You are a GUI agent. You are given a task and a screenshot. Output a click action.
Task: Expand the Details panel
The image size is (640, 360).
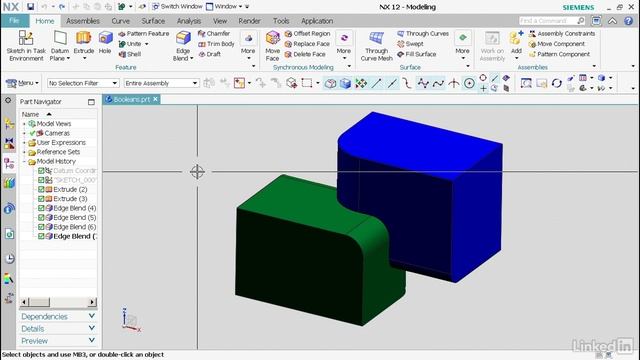[x=58, y=329]
